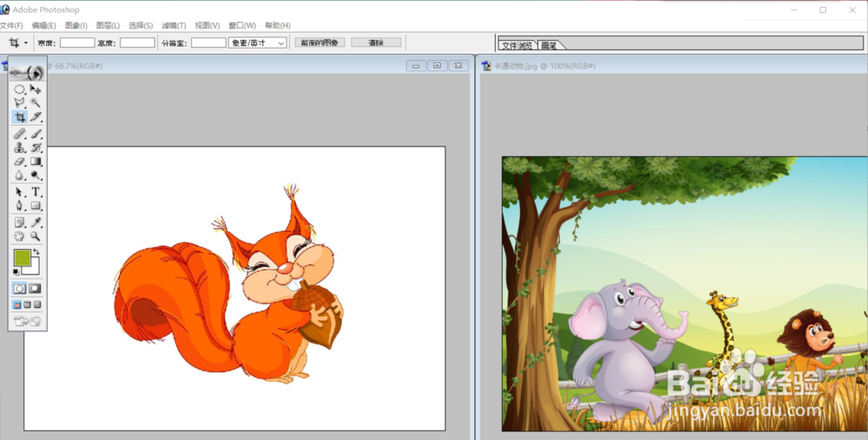The height and width of the screenshot is (440, 868).
Task: Swap foreground and background colors
Action: click(36, 253)
